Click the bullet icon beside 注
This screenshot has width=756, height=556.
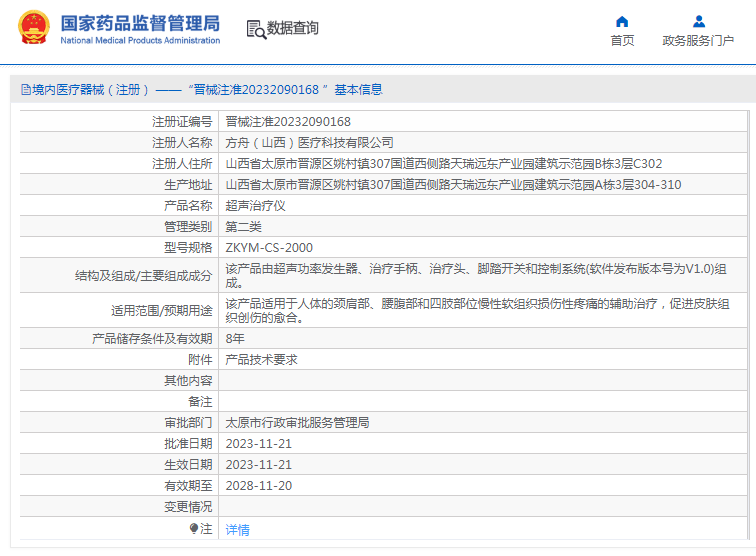pyautogui.click(x=194, y=528)
